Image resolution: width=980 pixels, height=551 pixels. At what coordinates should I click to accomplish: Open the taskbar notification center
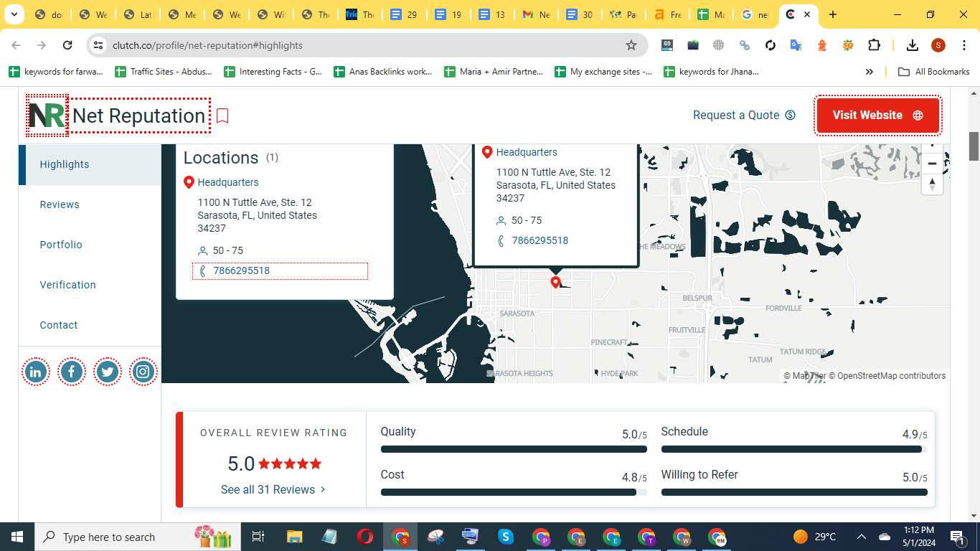(x=956, y=537)
